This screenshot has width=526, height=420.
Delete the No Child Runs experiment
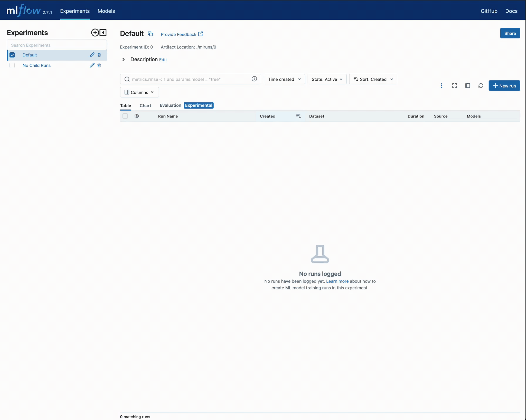click(x=99, y=65)
